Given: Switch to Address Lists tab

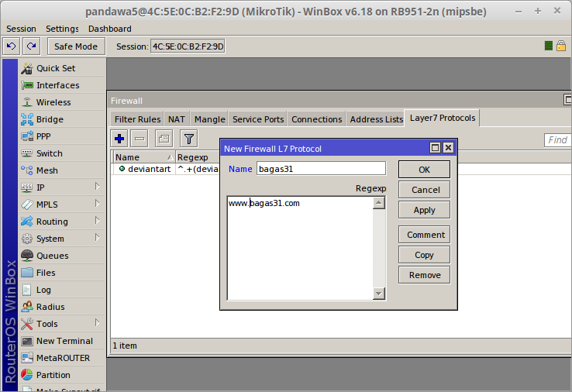Looking at the screenshot, I should (376, 119).
